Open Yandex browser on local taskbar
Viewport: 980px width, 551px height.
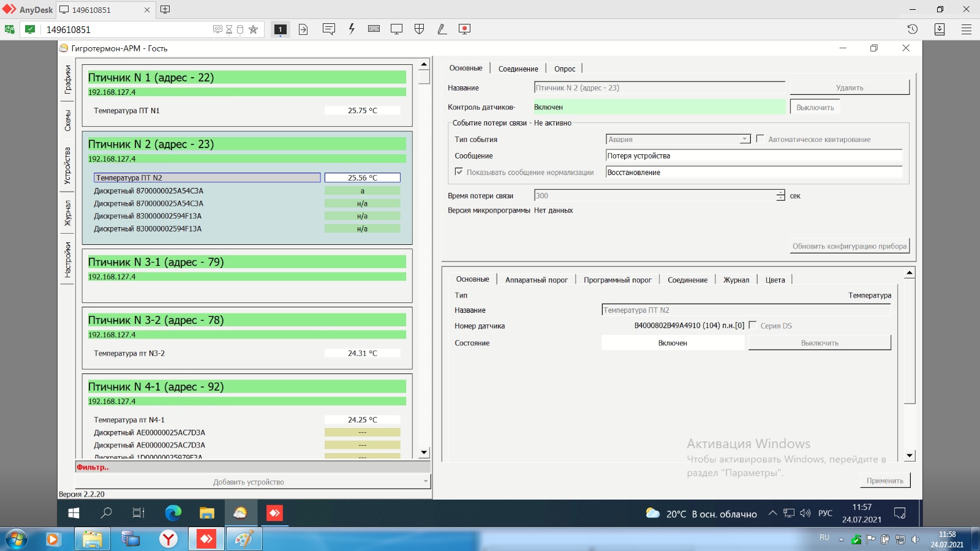coord(168,539)
